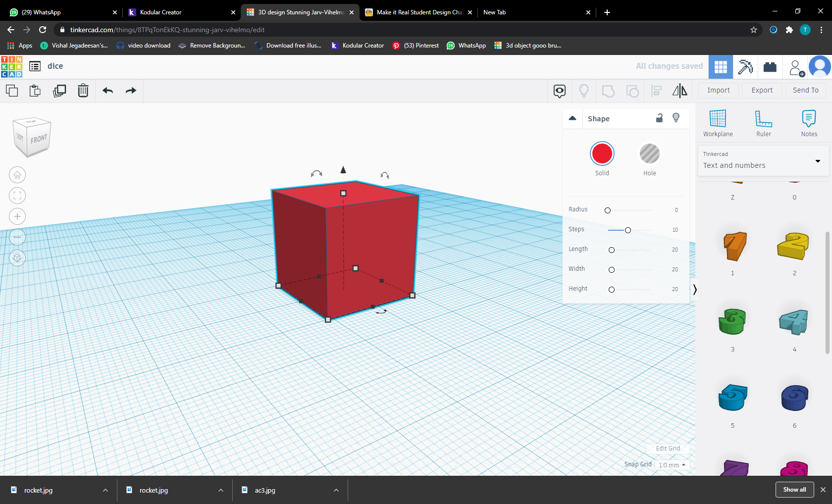Delete the selected shape with the trash icon
Image resolution: width=832 pixels, height=504 pixels.
point(83,91)
